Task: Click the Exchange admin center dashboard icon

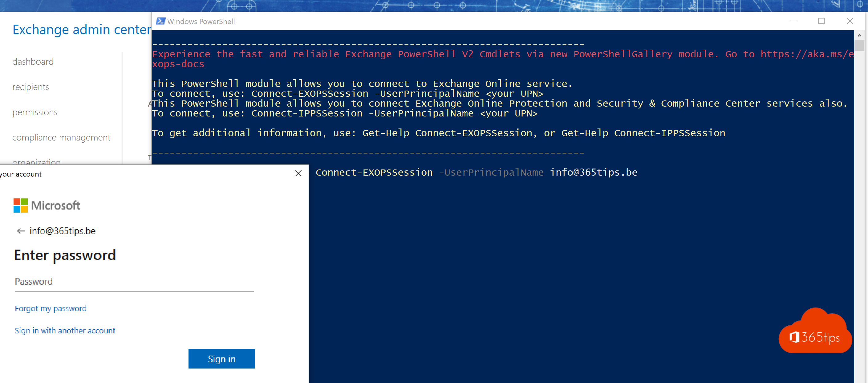Action: [33, 62]
